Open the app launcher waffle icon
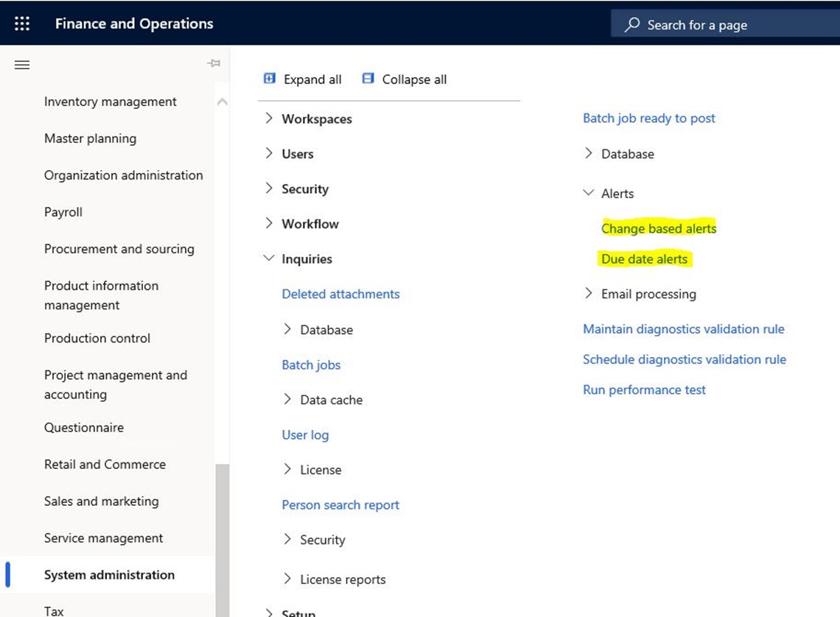 [x=22, y=24]
